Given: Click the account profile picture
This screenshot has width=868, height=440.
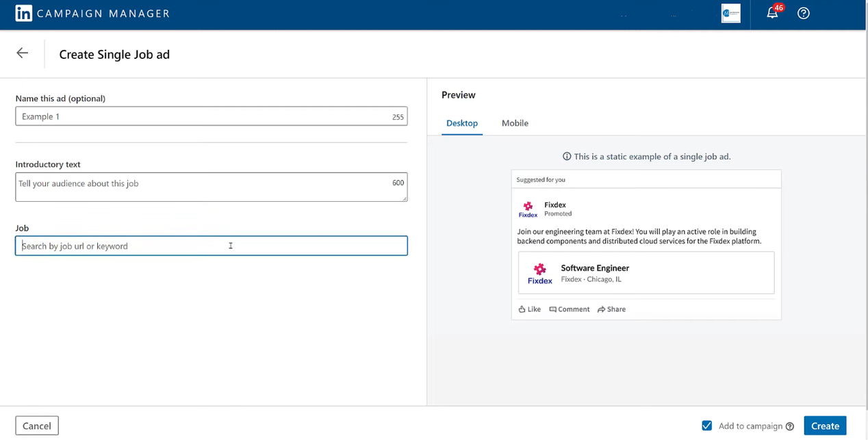Looking at the screenshot, I should click(730, 14).
